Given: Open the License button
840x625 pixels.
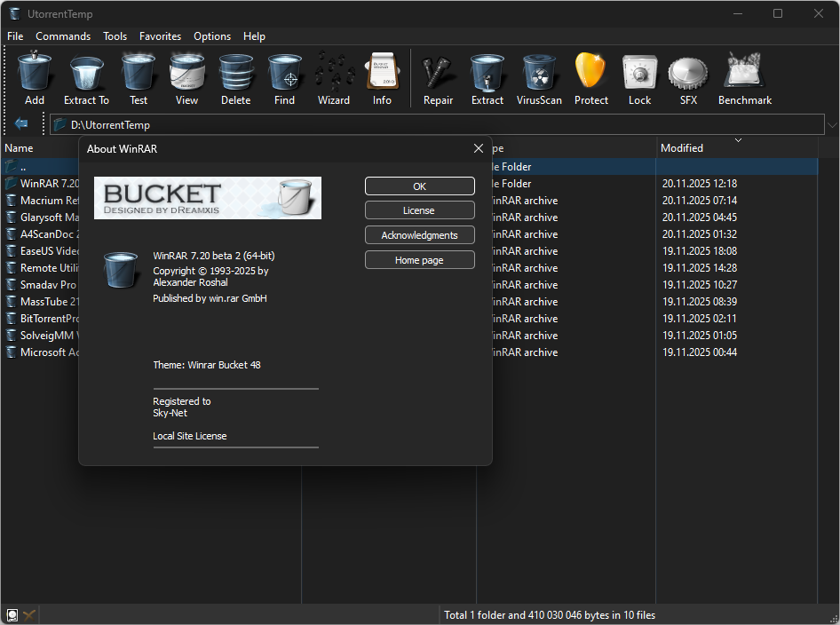Looking at the screenshot, I should (x=419, y=210).
